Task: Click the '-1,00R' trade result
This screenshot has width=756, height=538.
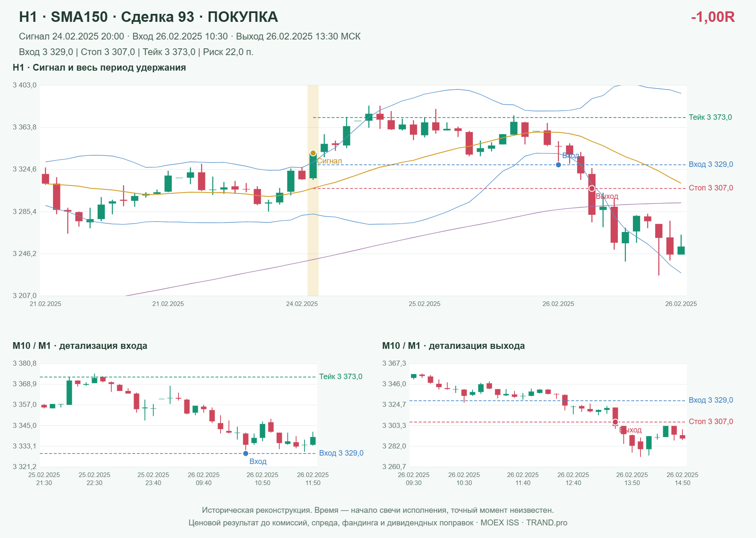Action: 713,17
